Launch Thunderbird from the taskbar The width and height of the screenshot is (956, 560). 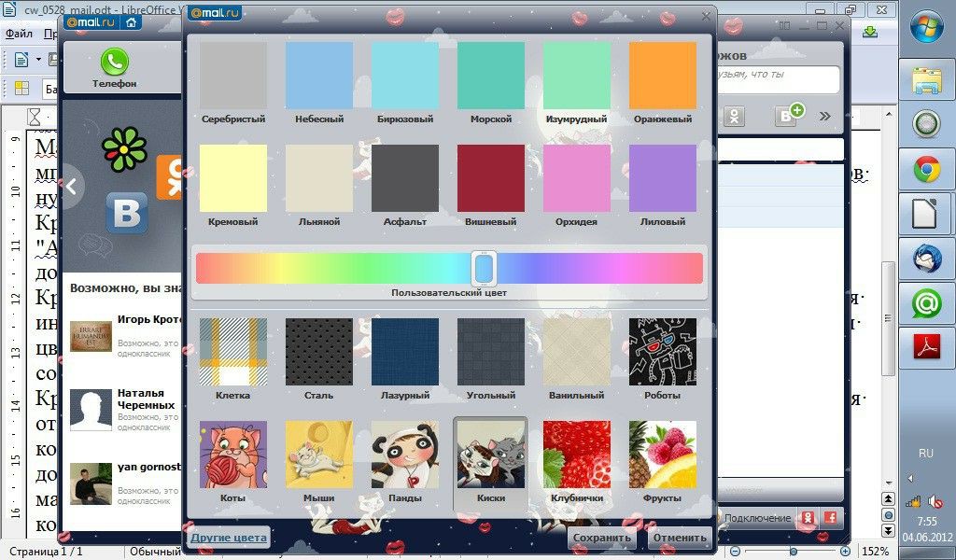coord(925,258)
